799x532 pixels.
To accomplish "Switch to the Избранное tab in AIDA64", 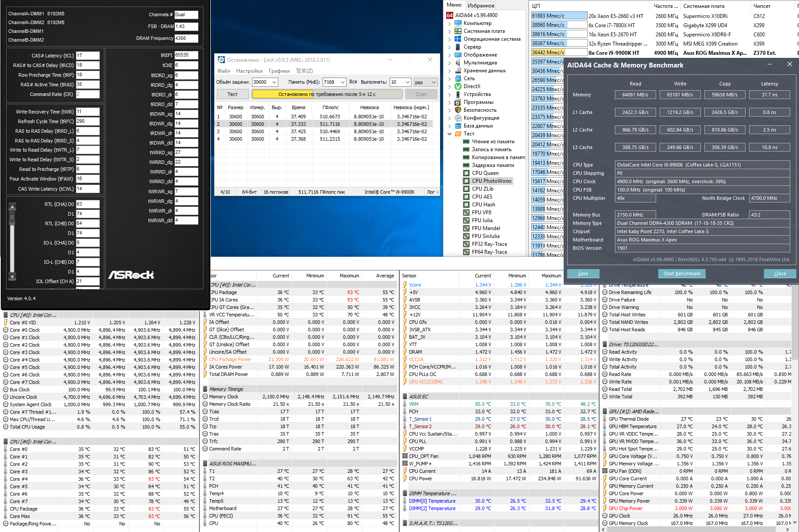I will [x=481, y=6].
